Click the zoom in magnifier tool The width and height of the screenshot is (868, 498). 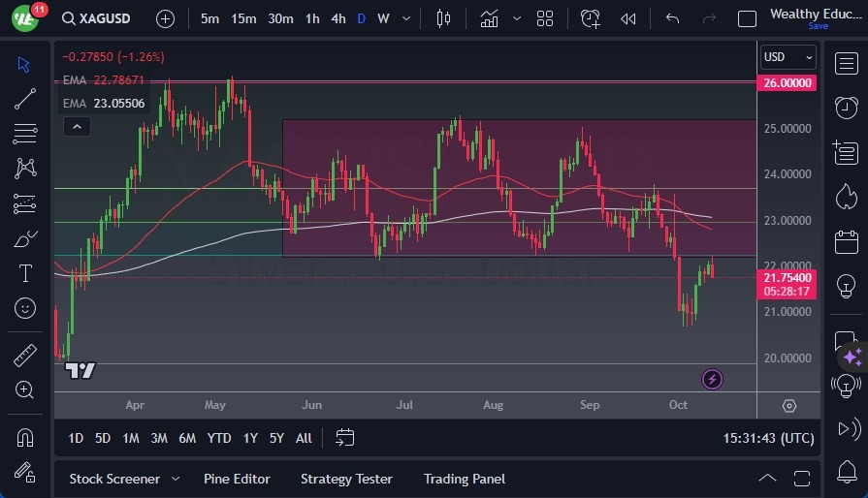pyautogui.click(x=25, y=389)
